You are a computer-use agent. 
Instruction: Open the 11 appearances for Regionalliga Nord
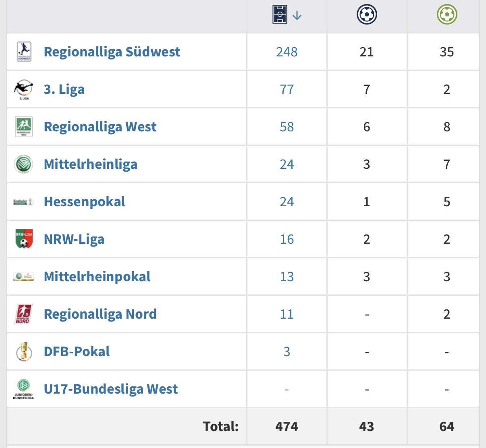287,314
